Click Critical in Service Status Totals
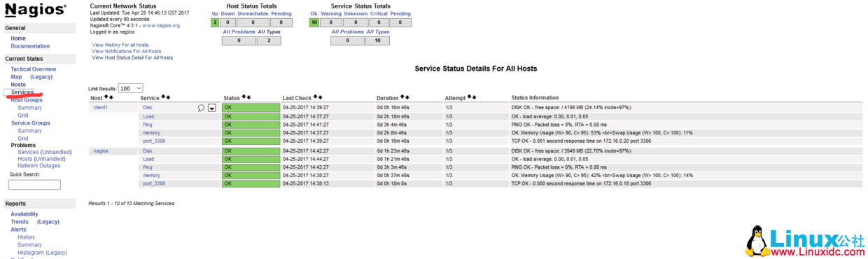Viewport: 868px width, 259px height. tap(379, 14)
